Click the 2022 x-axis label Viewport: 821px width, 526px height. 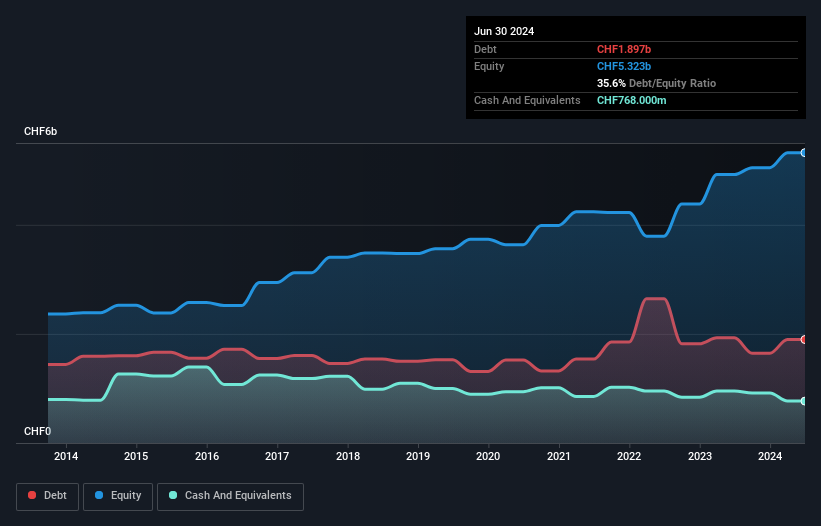[x=629, y=456]
